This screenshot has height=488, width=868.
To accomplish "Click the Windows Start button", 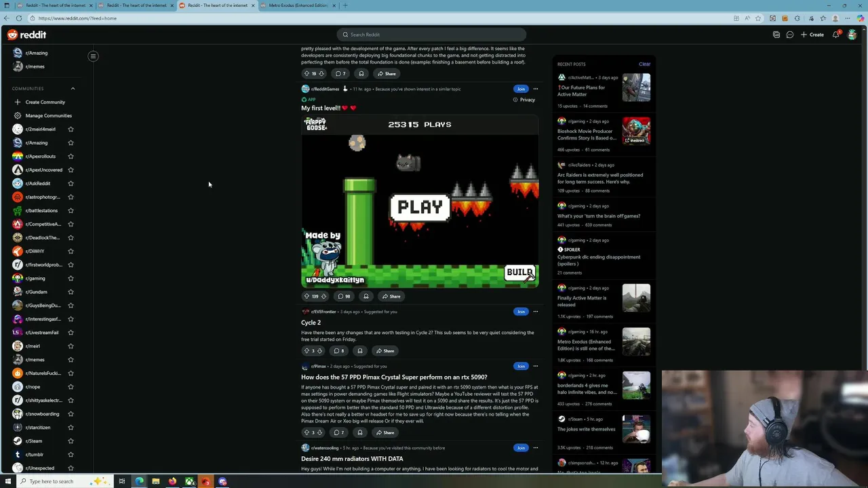I will (7, 482).
